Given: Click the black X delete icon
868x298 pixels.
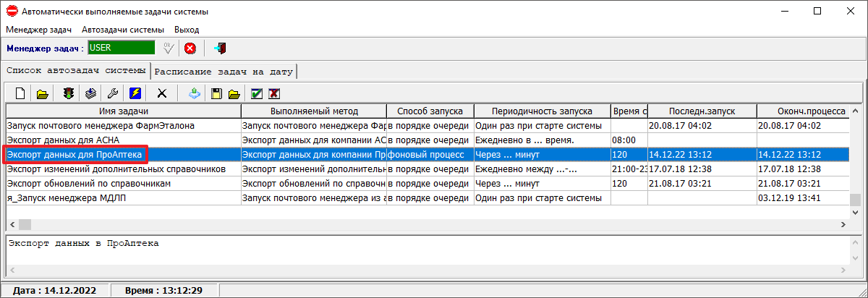Looking at the screenshot, I should (162, 93).
